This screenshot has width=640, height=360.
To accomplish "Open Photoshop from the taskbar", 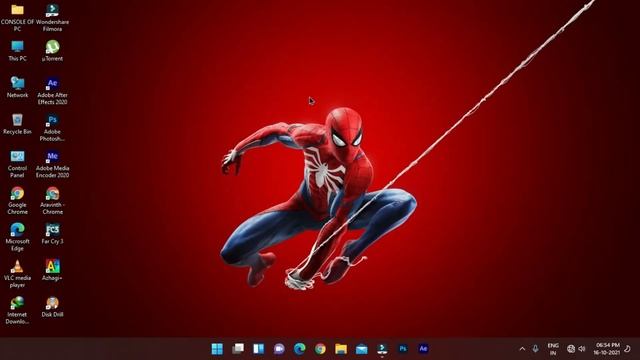I will 403,349.
